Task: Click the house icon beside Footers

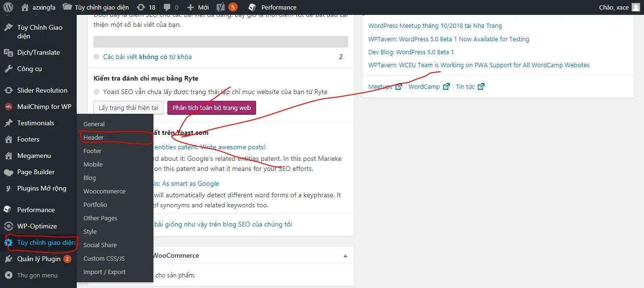Action: point(8,139)
